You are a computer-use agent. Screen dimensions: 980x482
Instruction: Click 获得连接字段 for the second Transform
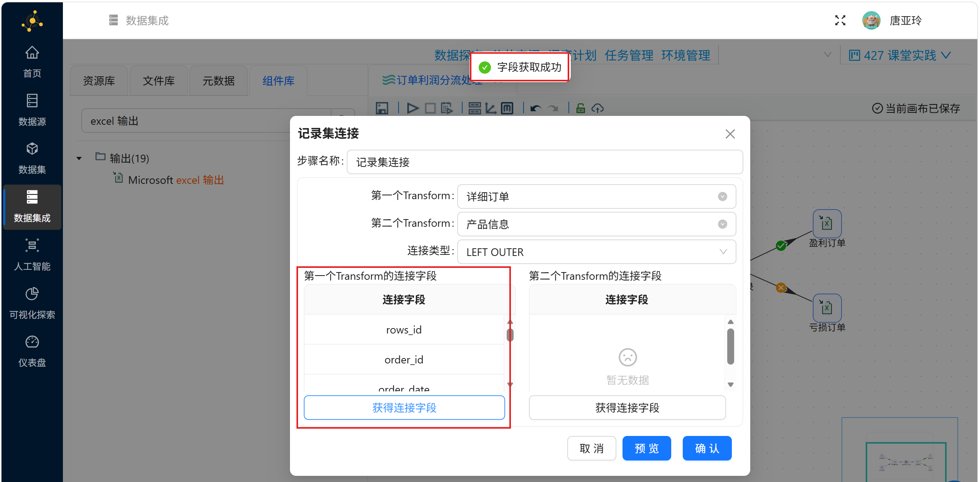pyautogui.click(x=627, y=408)
